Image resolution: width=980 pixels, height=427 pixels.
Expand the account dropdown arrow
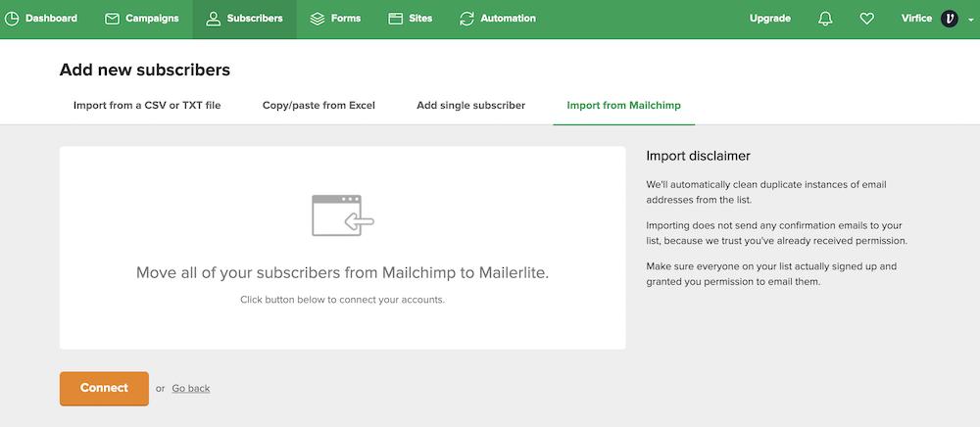970,20
